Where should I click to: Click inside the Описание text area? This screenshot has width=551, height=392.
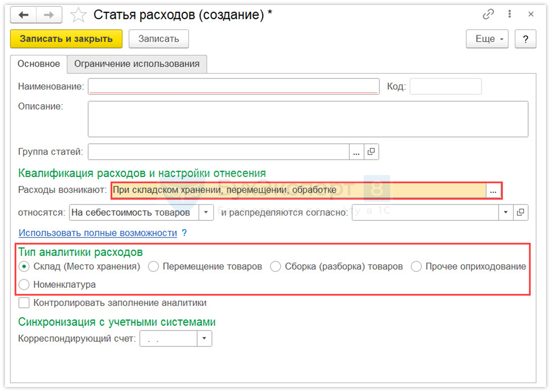coord(308,119)
